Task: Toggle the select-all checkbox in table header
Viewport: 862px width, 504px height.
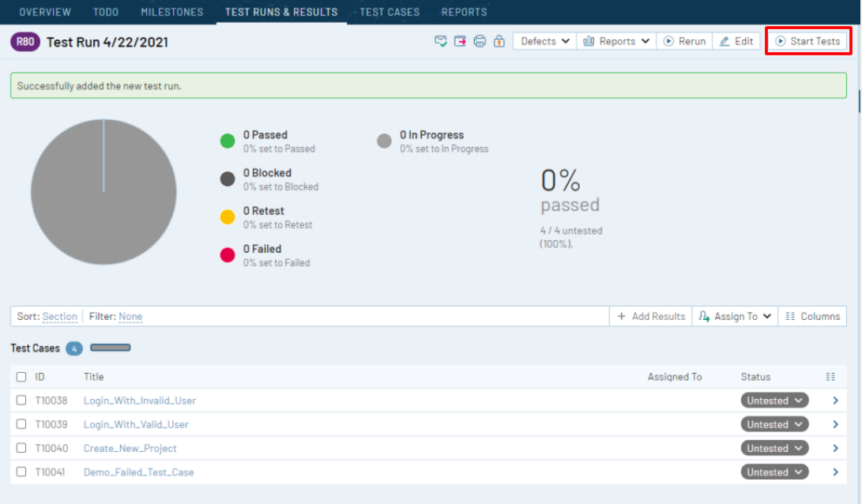Action: (21, 377)
